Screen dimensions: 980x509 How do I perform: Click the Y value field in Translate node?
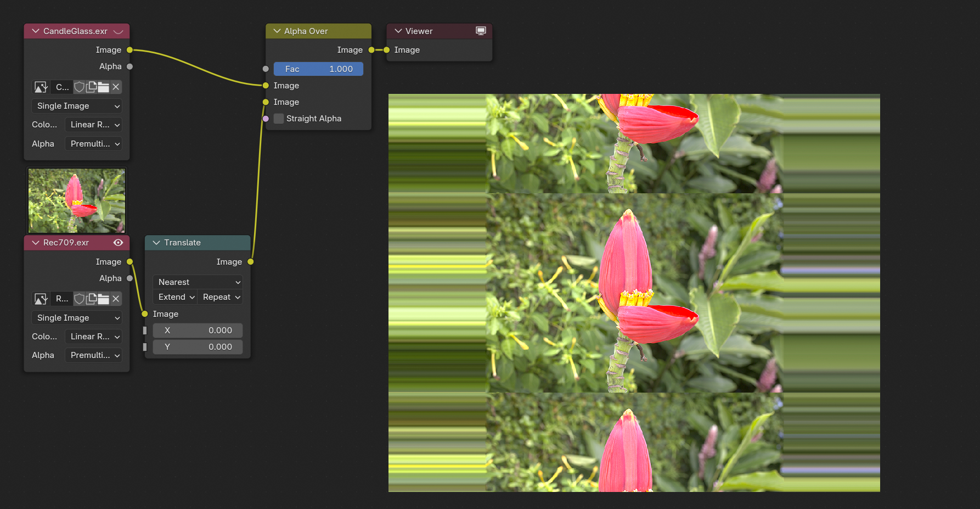198,347
